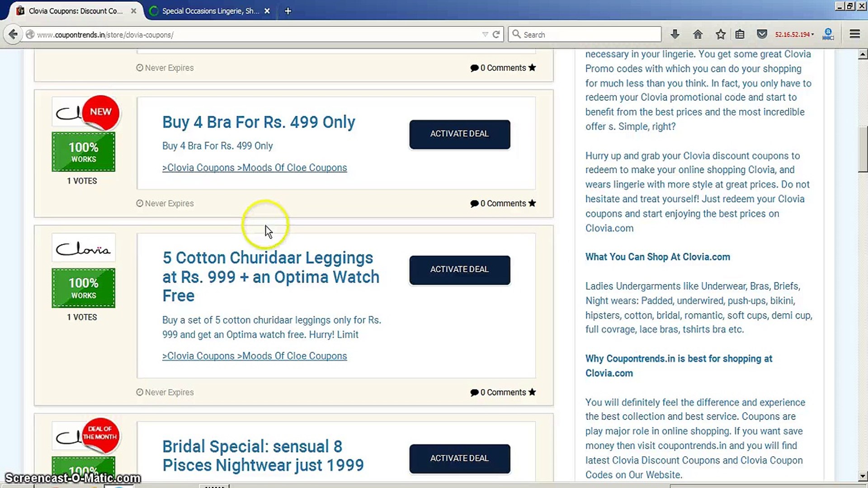
Task: Open the Buy 4 Bra For Rs. 499 Only title
Action: (x=259, y=122)
